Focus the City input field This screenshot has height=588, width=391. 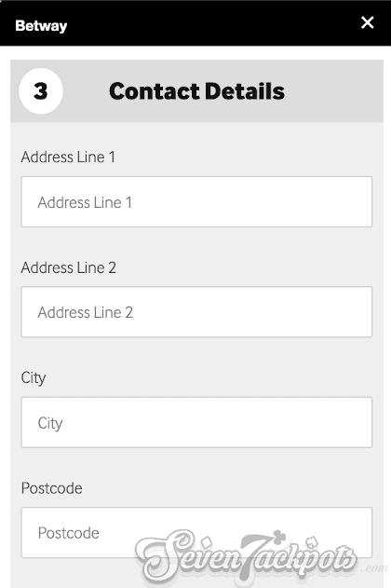point(196,422)
